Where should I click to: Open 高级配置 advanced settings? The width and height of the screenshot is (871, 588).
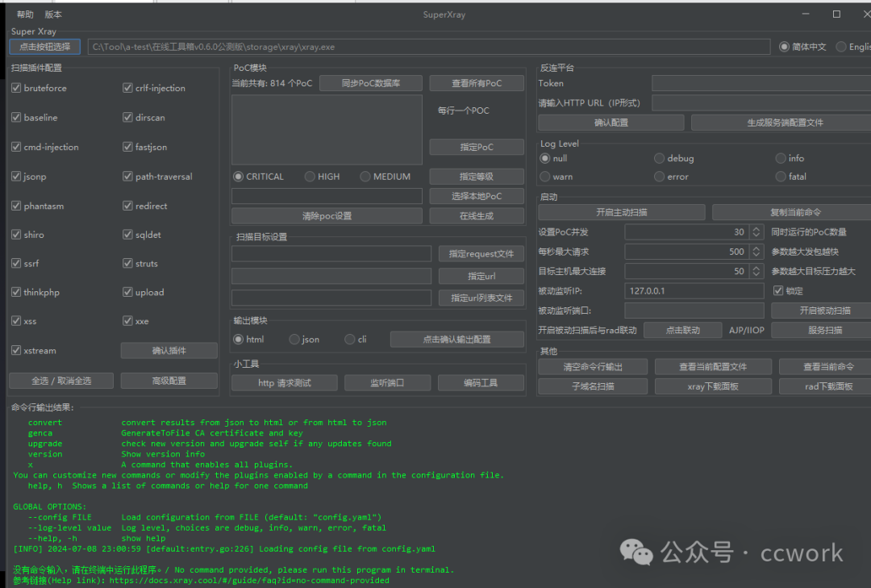[169, 381]
